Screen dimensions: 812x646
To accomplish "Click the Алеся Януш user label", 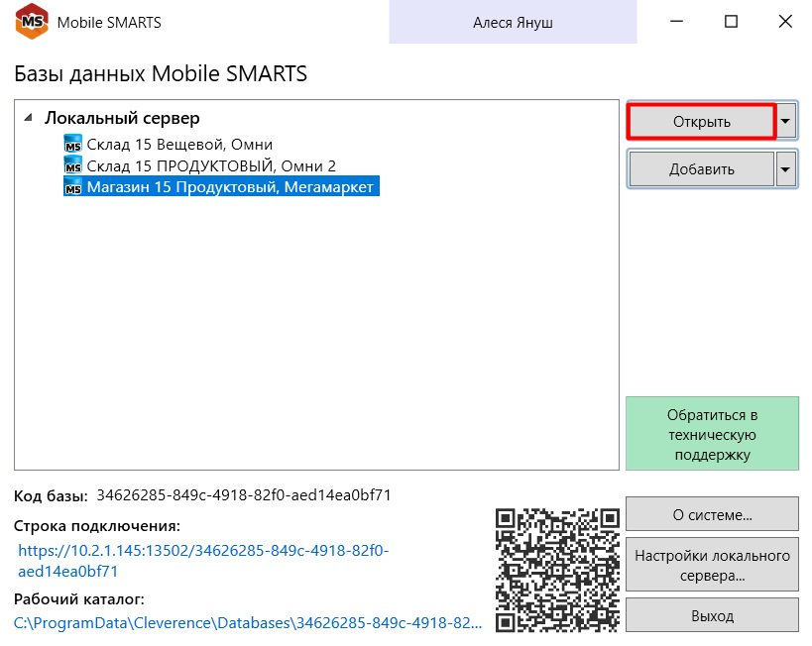I will 512,22.
